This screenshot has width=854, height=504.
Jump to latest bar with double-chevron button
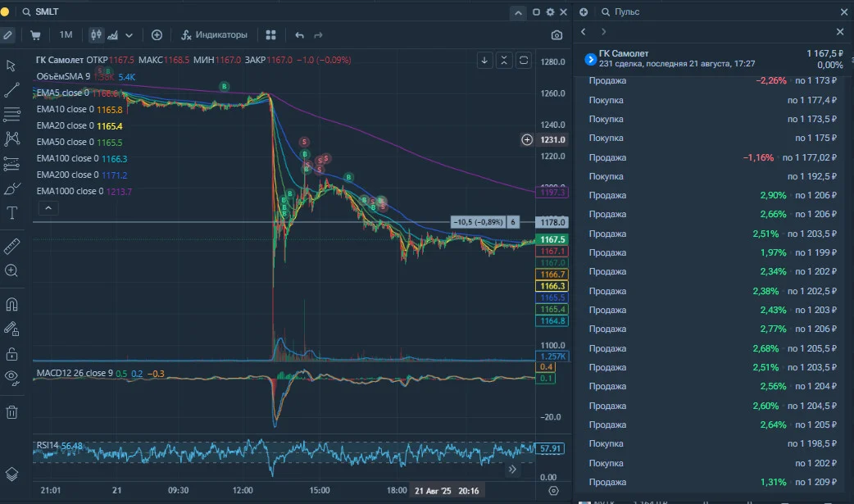click(512, 469)
